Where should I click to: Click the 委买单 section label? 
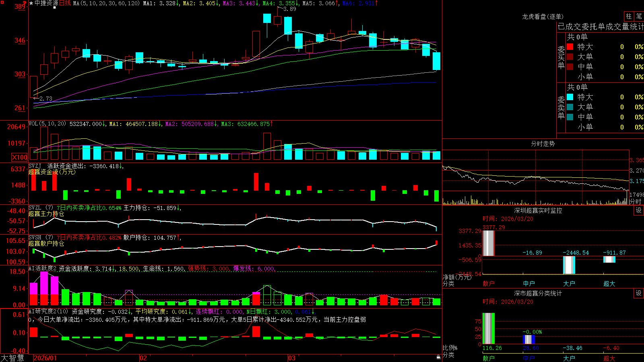pyautogui.click(x=561, y=57)
